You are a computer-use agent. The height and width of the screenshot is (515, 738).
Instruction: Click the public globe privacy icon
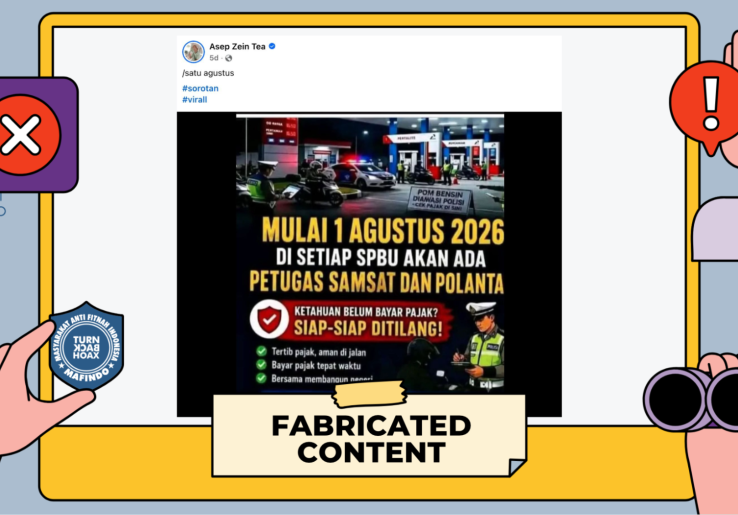click(229, 58)
